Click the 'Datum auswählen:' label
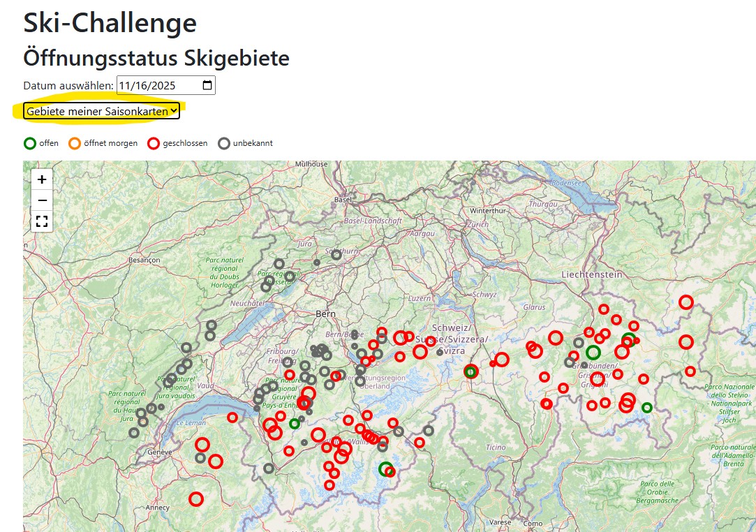Image resolution: width=756 pixels, height=532 pixels. (x=68, y=86)
